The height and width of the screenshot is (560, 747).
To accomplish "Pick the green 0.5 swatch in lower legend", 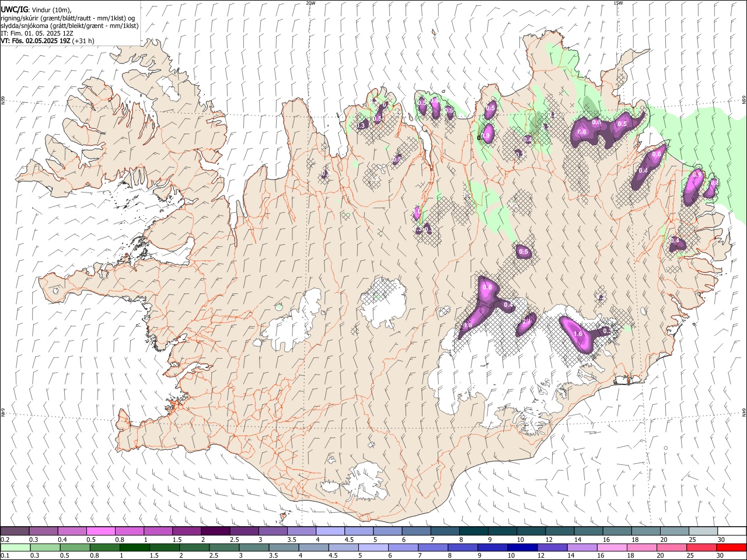I will [75, 547].
